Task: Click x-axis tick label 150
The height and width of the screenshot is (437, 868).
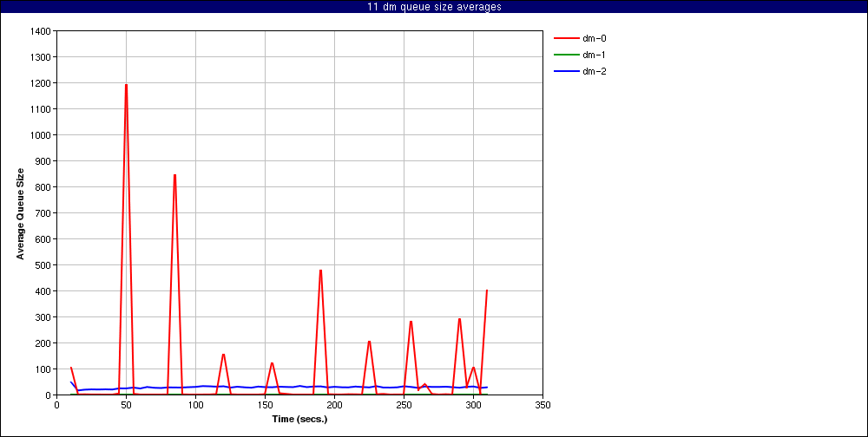Action: 265,406
